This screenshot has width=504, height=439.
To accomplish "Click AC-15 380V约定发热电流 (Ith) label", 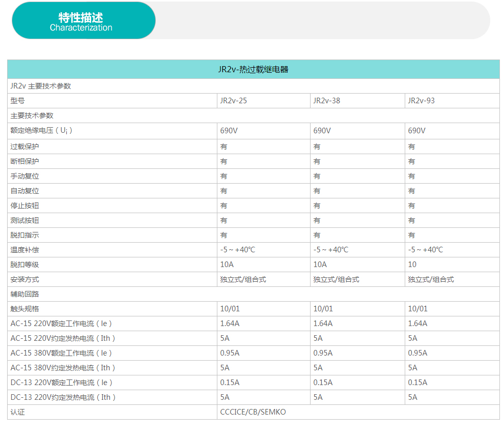I will [63, 368].
